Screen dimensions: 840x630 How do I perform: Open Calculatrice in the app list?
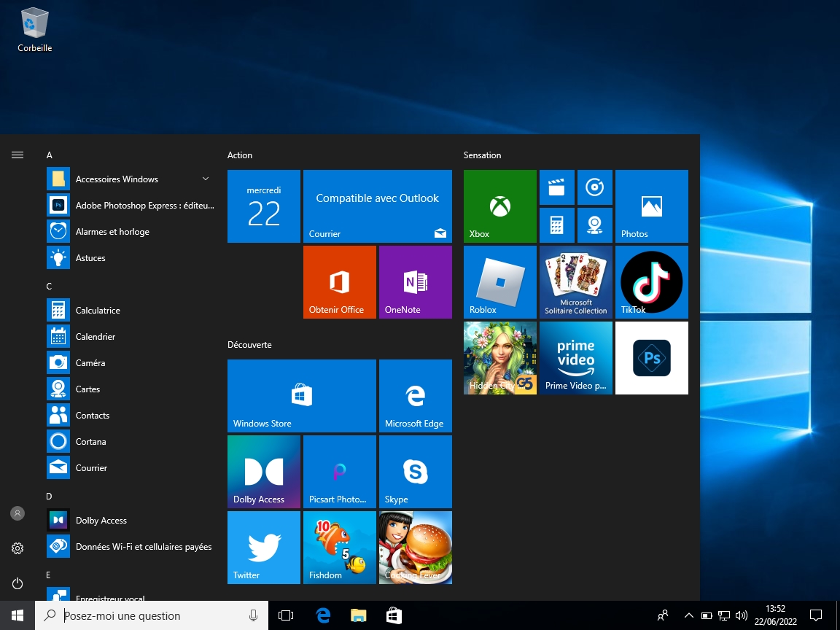[x=131, y=310]
